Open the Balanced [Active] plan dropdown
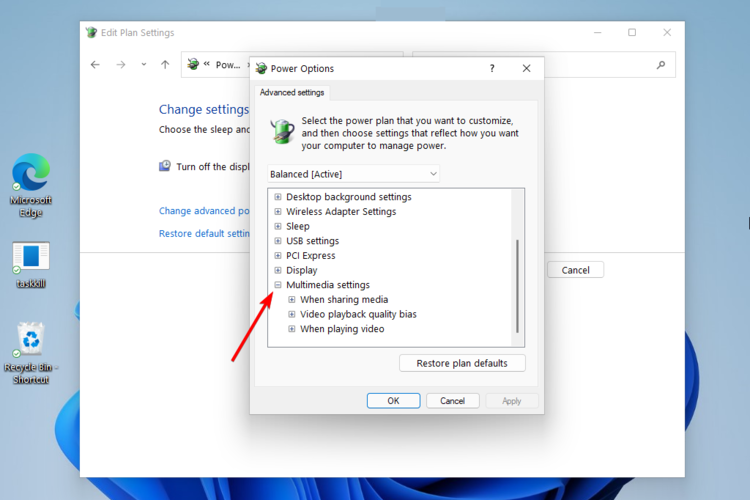750x500 pixels. coord(353,174)
